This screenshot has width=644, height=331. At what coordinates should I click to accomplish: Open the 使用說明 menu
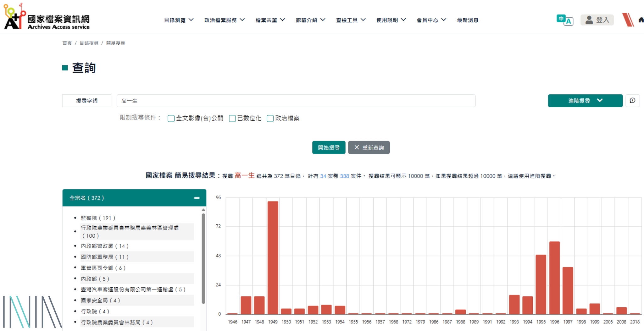point(391,20)
